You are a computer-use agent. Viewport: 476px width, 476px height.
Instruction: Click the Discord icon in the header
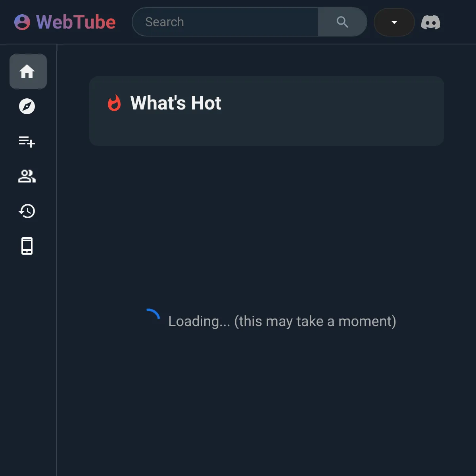(431, 22)
